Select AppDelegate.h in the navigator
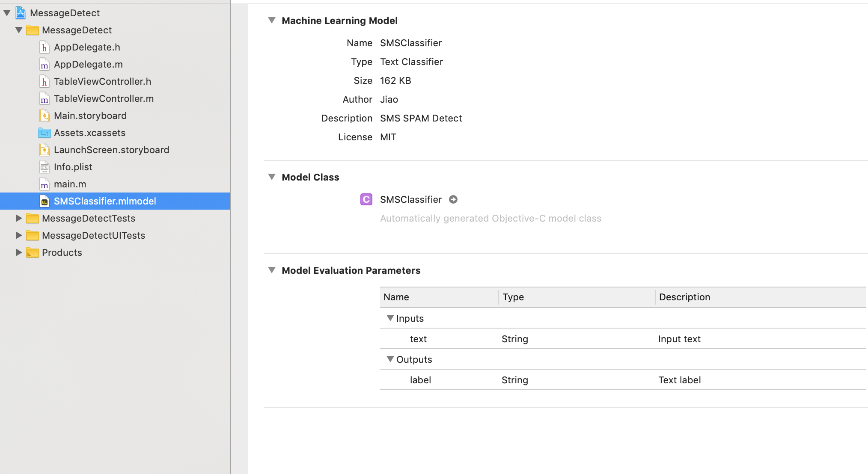868x474 pixels. pyautogui.click(x=87, y=47)
